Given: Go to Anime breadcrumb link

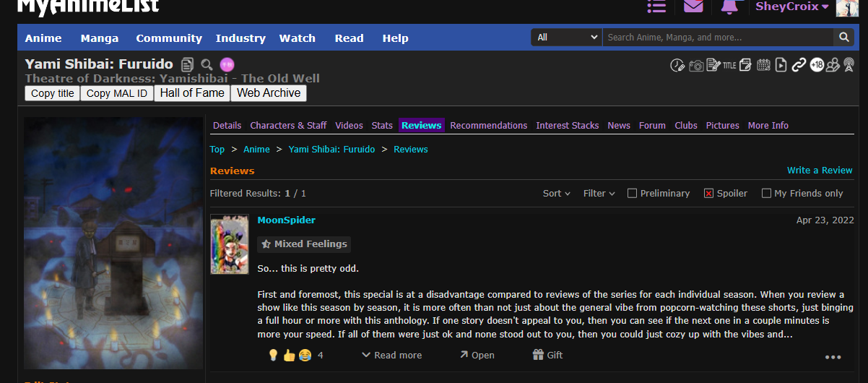Looking at the screenshot, I should (x=256, y=150).
